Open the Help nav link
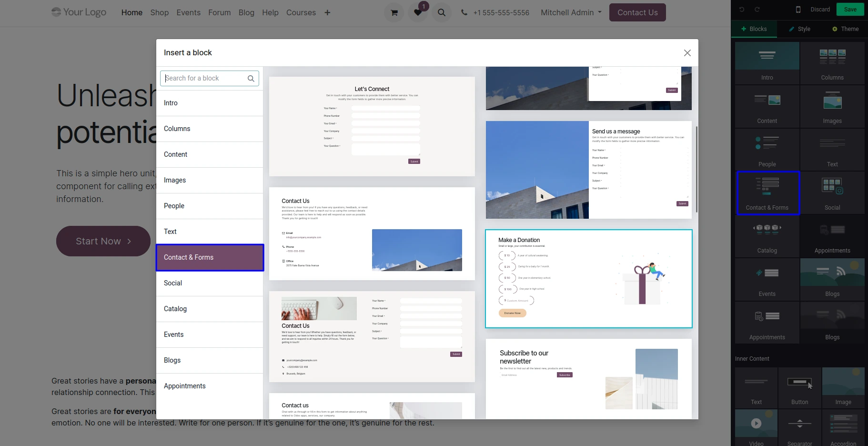868x446 pixels. coord(270,12)
